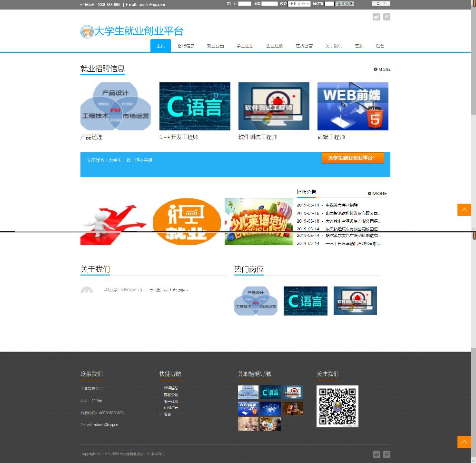Image resolution: width=476 pixels, height=463 pixels.
Task: Click the login submit button in top bar
Action: coord(381,3)
